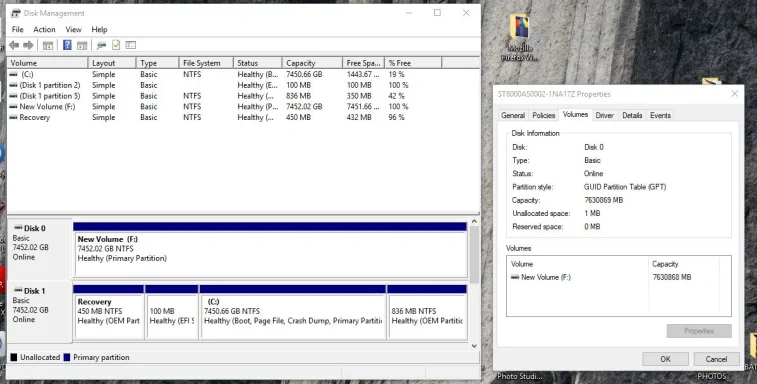Click the Disk 1 drive icon in graphical view
Screen dimensions: 757x384
(x=18, y=290)
